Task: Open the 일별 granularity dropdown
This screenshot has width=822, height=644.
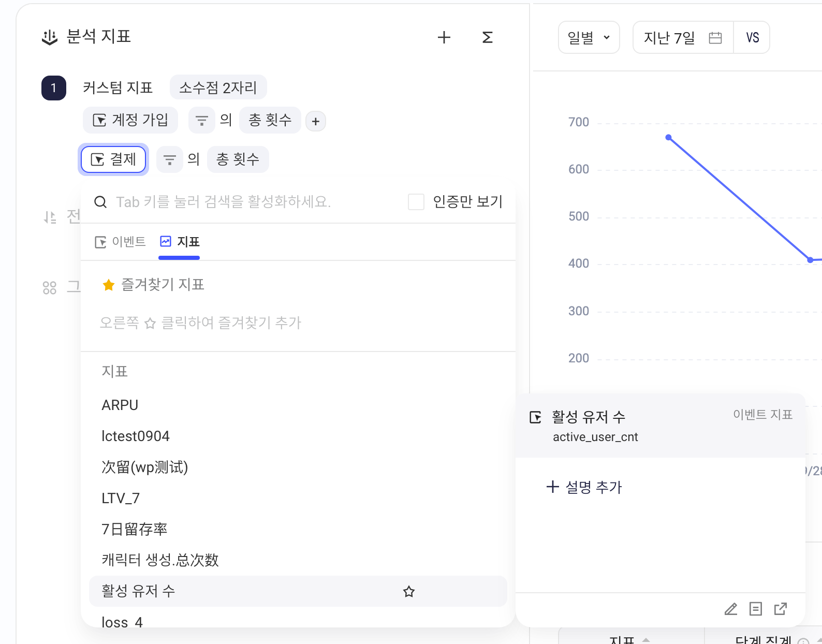Action: 589,37
